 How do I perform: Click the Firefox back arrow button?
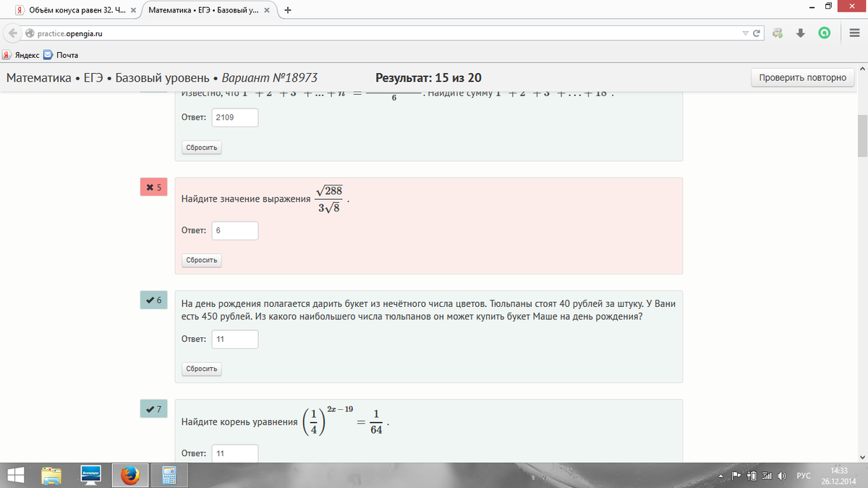click(x=12, y=33)
